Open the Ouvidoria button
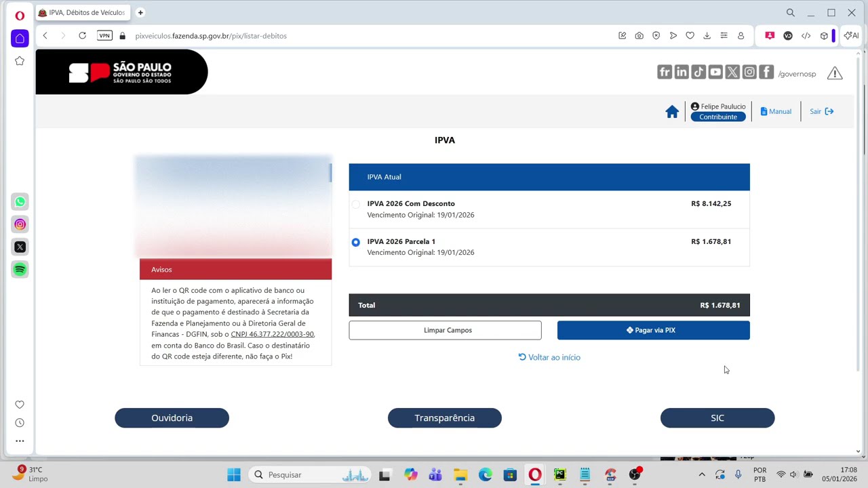Image resolution: width=868 pixels, height=488 pixels. [x=172, y=418]
